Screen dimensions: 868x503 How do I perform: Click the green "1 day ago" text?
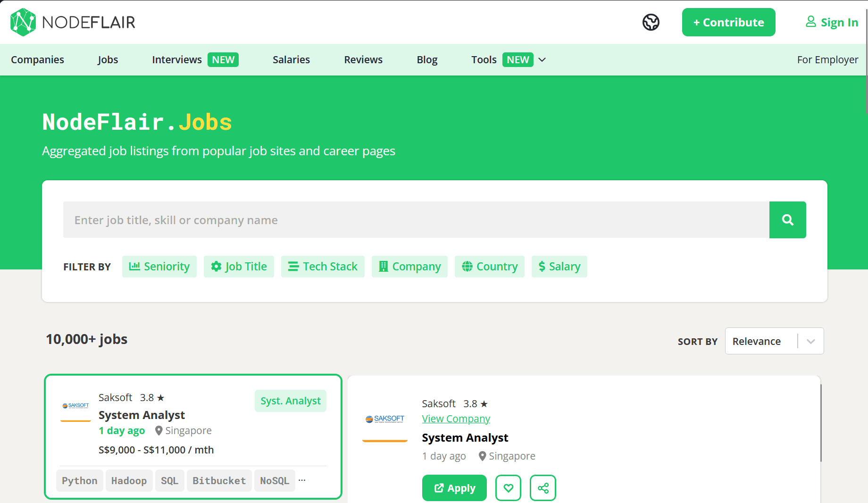pos(122,431)
